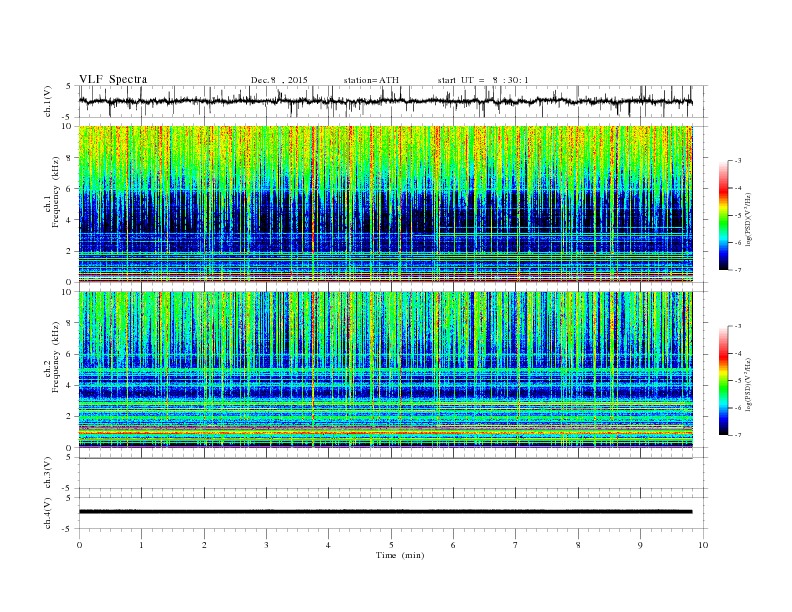Click the log(PSD) label beside ch.2 color bar

click(x=748, y=385)
